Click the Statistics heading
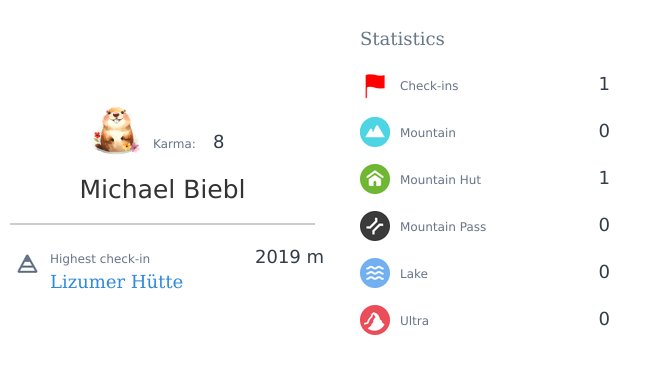 (402, 39)
